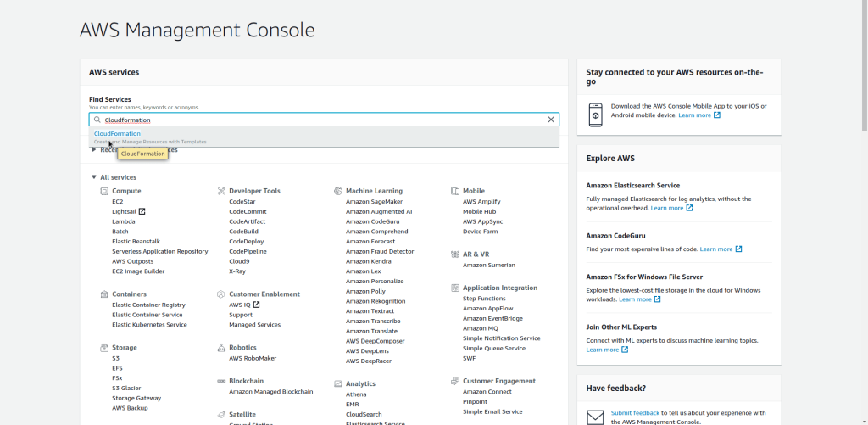Open Amazon SageMaker
868x425 pixels.
pos(374,202)
